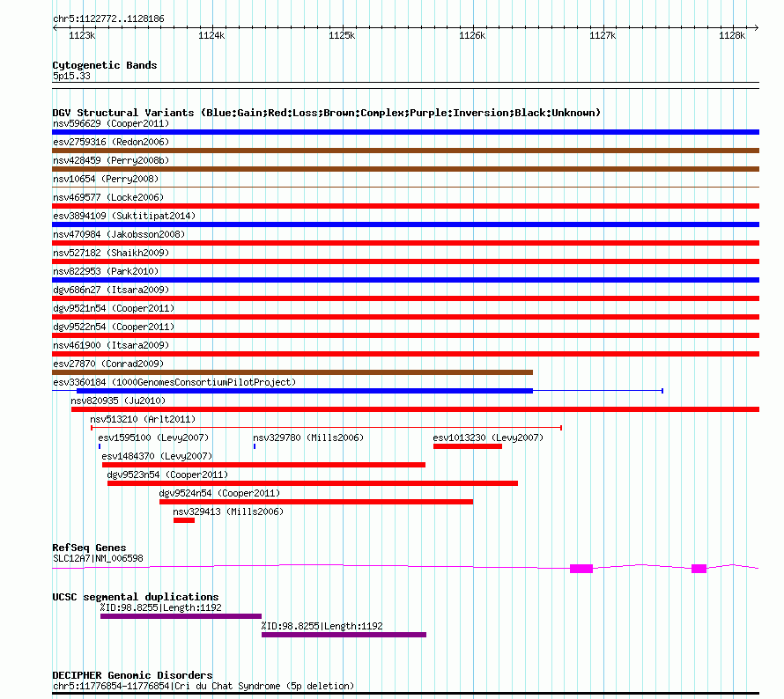Click the 1125k ruler tick mark

coord(343,28)
